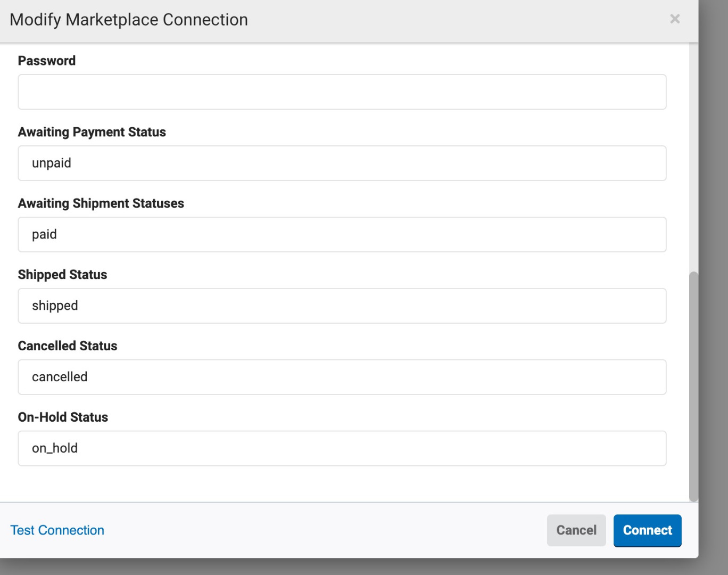Click the Modify Marketplace Connection title
Screen dimensions: 728x575
(x=129, y=20)
